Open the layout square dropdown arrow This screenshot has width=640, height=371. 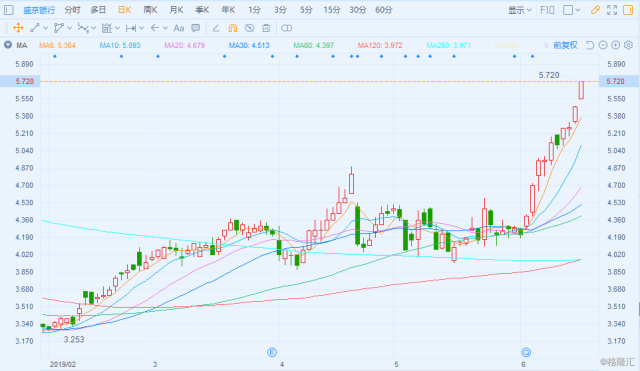(x=578, y=10)
